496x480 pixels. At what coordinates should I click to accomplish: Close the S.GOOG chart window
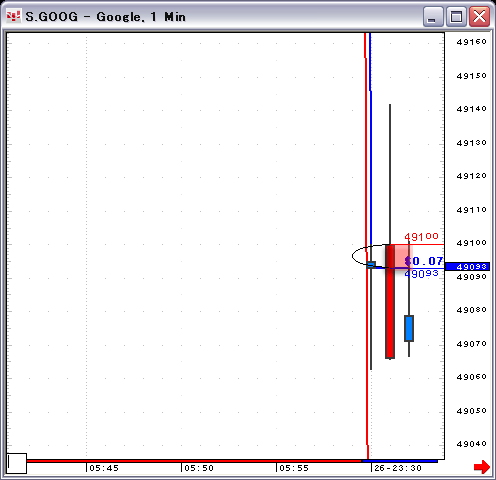[479, 16]
